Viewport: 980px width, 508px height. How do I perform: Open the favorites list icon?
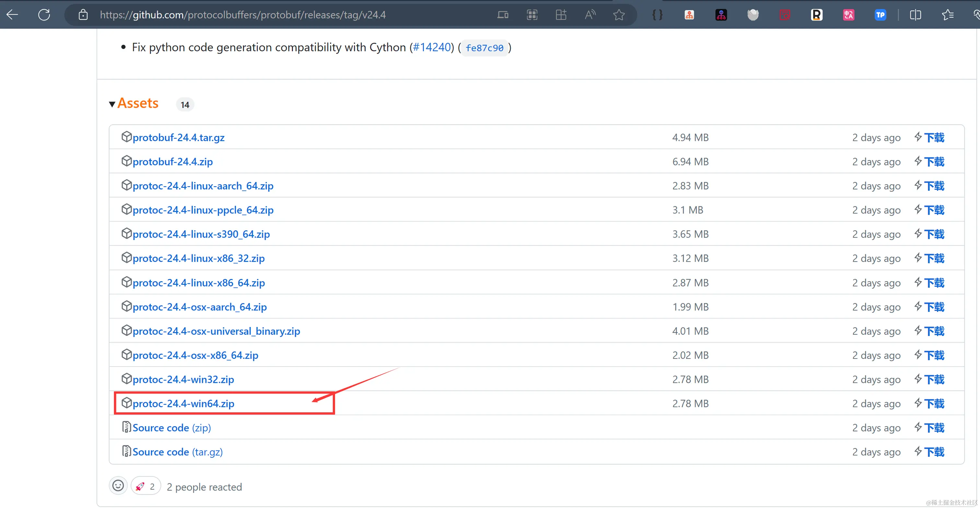point(947,15)
